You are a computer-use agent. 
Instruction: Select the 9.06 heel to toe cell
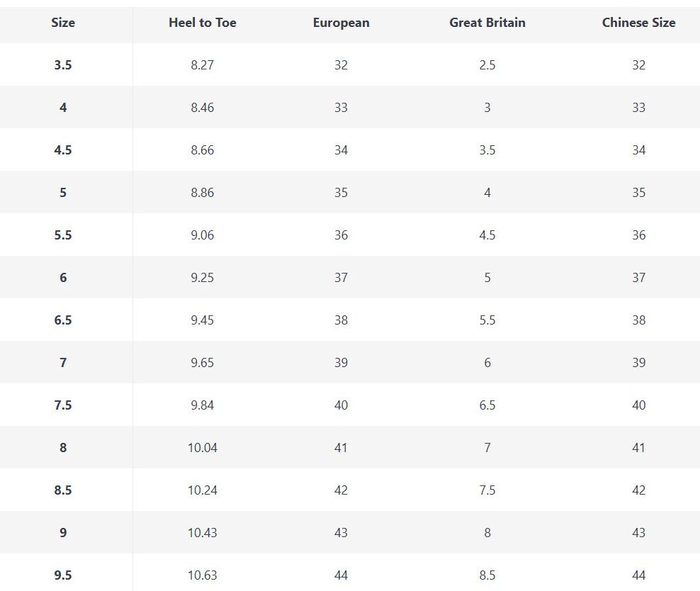[203, 235]
